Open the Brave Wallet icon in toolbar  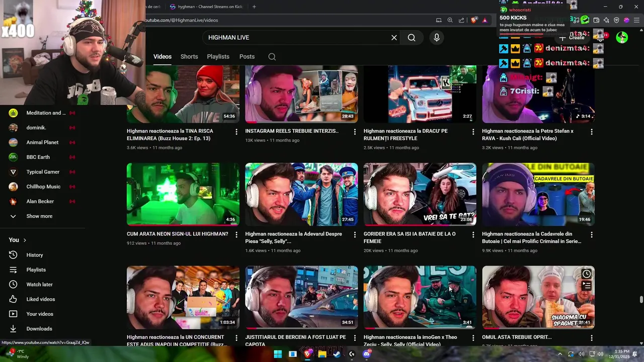(596, 20)
